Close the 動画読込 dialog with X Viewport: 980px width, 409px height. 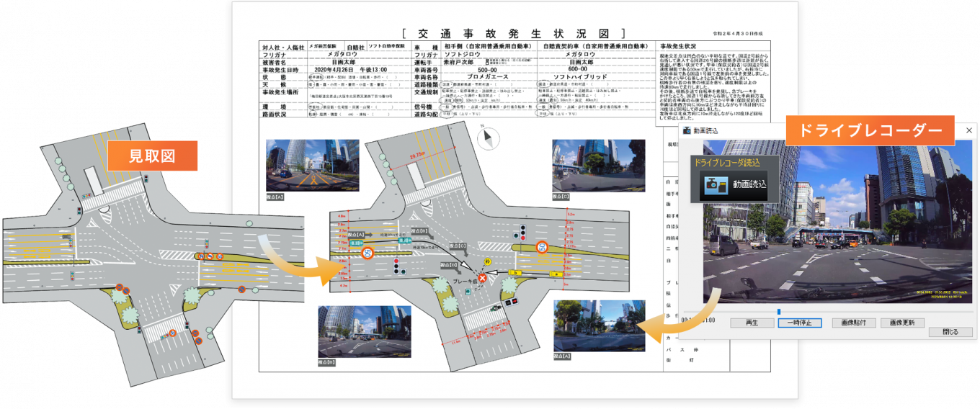pos(968,130)
